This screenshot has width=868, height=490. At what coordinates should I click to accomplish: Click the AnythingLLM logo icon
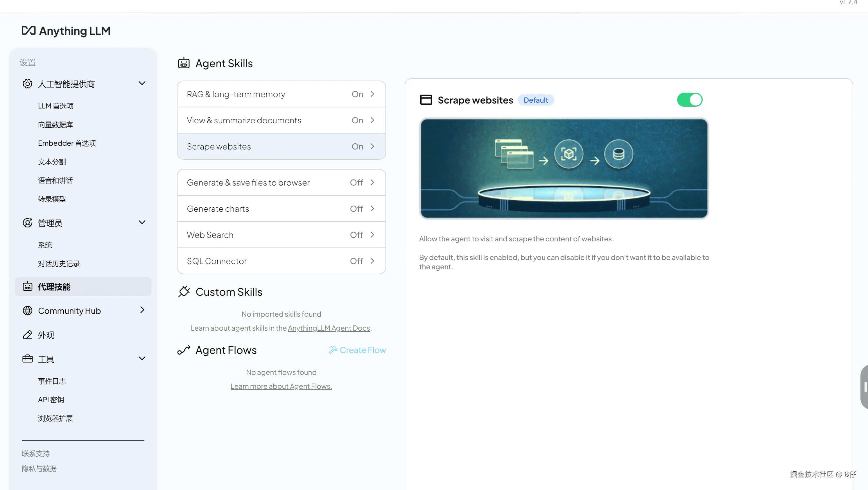[x=29, y=31]
